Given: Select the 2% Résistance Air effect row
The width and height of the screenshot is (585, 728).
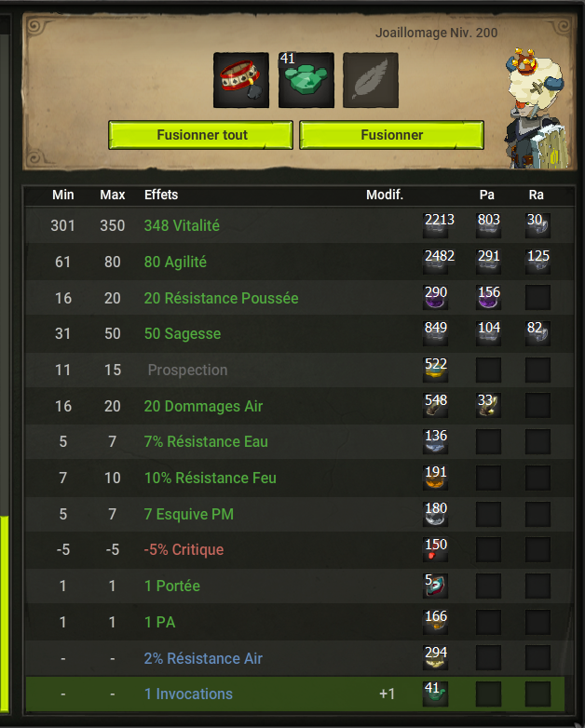Looking at the screenshot, I should pyautogui.click(x=300, y=658).
